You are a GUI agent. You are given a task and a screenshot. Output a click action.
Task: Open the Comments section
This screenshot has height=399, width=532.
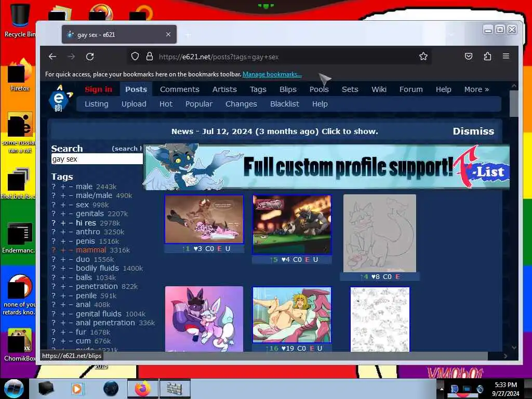tap(179, 89)
